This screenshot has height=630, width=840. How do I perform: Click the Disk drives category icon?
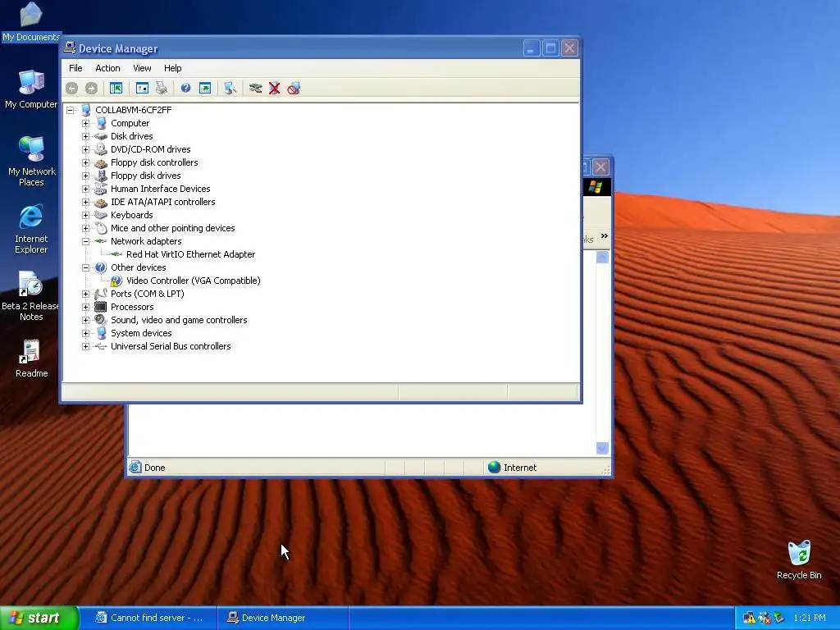click(101, 136)
